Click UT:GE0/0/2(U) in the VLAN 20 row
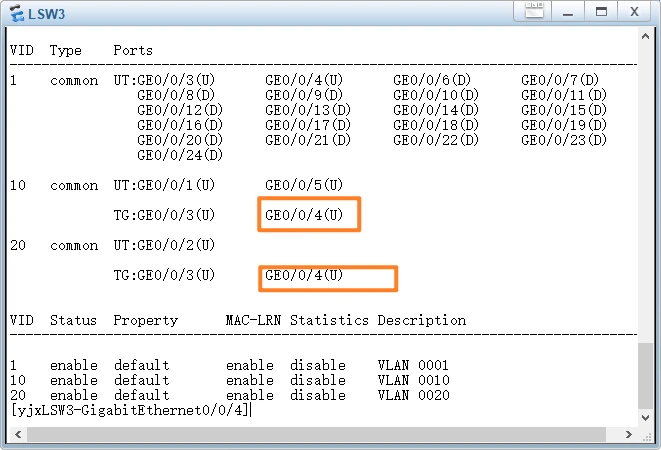Image resolution: width=661 pixels, height=450 pixels. tap(163, 245)
